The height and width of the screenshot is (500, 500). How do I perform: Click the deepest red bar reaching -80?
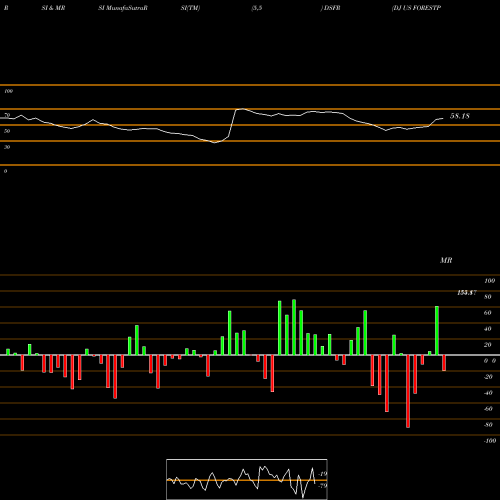click(x=408, y=391)
